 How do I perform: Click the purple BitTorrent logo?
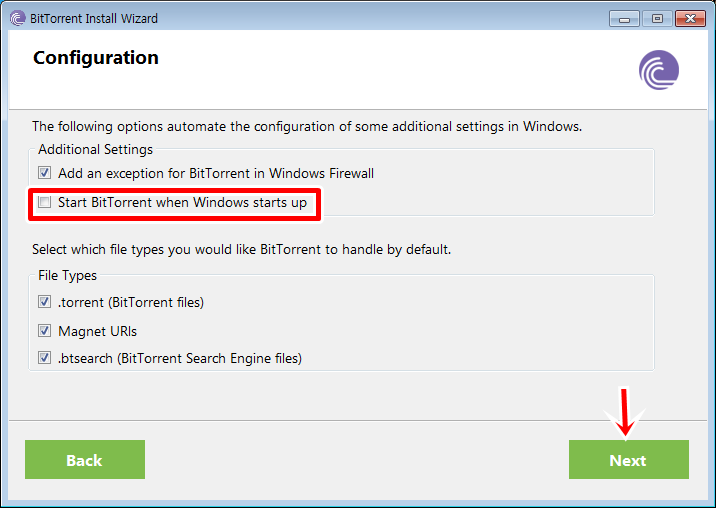pos(658,70)
